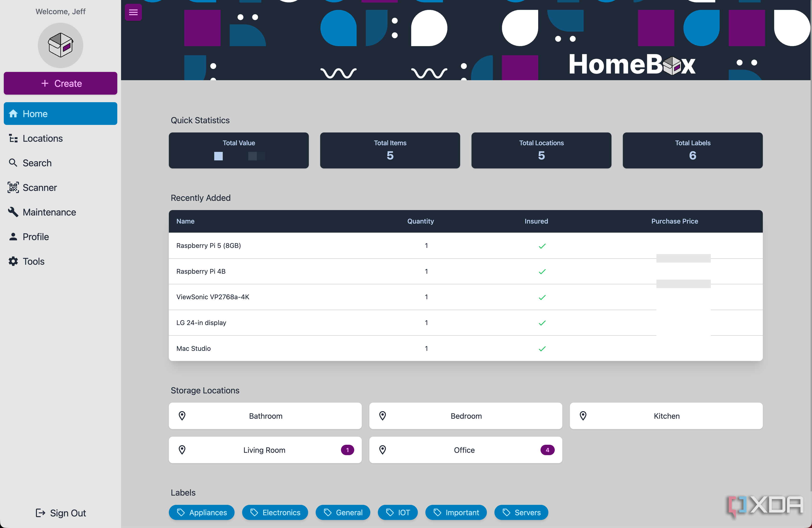Click the tag icon on IOT label
Viewport: 812px width, 528px height.
pos(390,512)
